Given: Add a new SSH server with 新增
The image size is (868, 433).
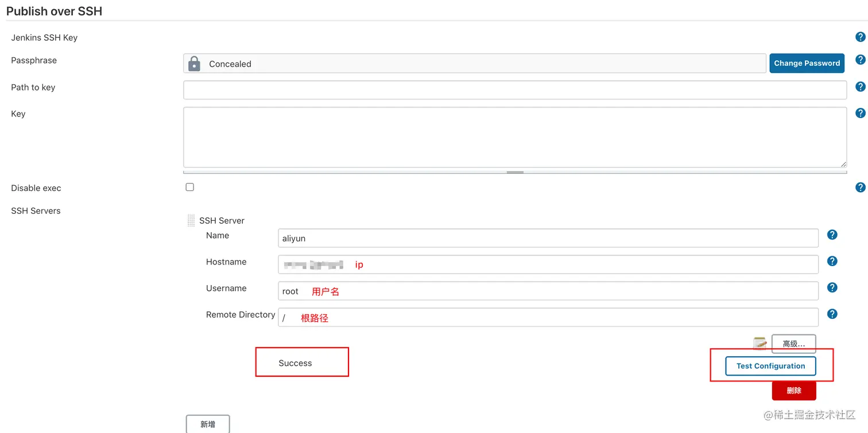Looking at the screenshot, I should pos(208,424).
